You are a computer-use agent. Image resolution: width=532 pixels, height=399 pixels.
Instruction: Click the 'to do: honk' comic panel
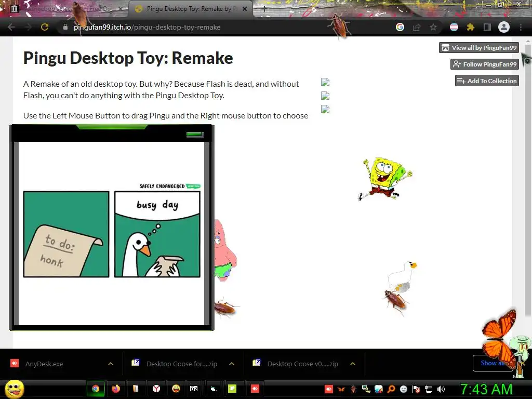[66, 234]
